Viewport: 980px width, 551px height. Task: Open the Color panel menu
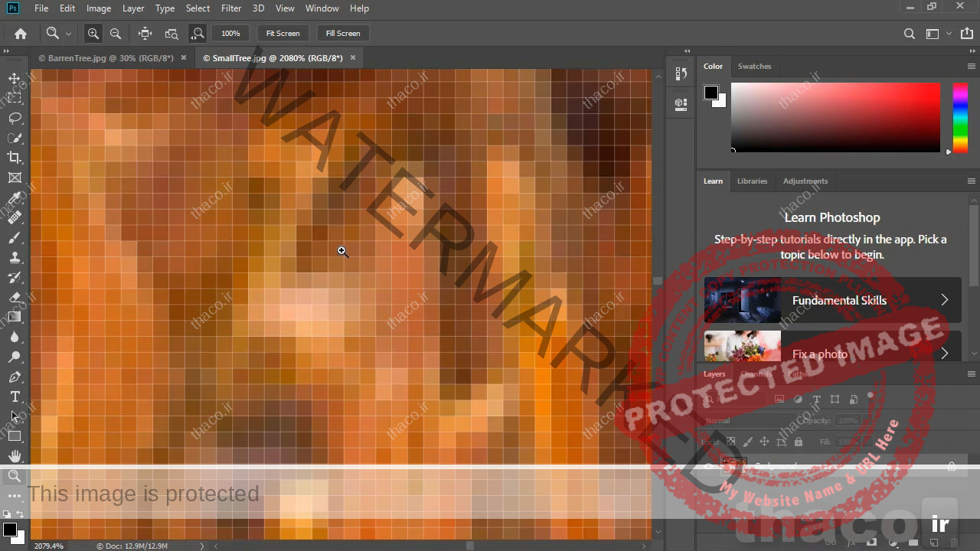pos(972,67)
